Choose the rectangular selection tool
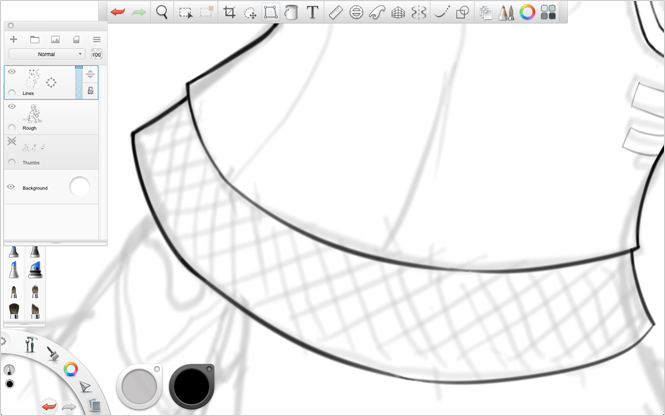This screenshot has width=665, height=416. point(186,13)
